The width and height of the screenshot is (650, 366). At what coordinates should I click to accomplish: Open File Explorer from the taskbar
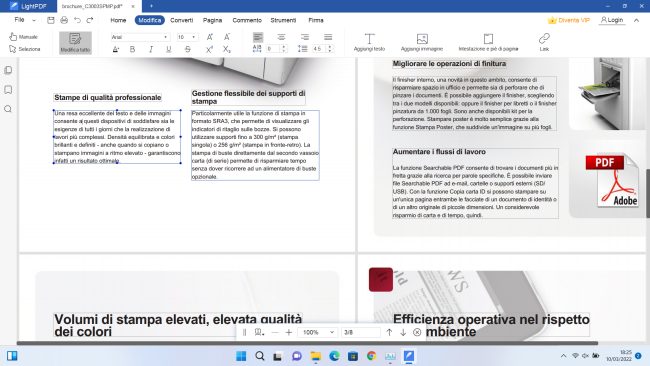315,356
